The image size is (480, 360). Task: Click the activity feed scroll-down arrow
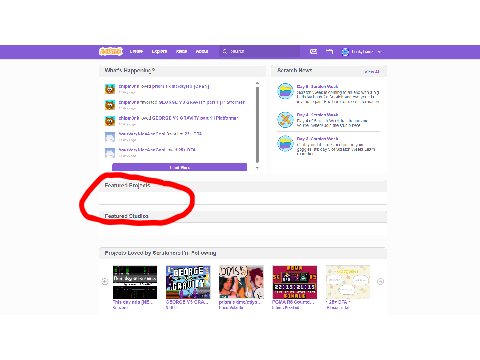257,168
